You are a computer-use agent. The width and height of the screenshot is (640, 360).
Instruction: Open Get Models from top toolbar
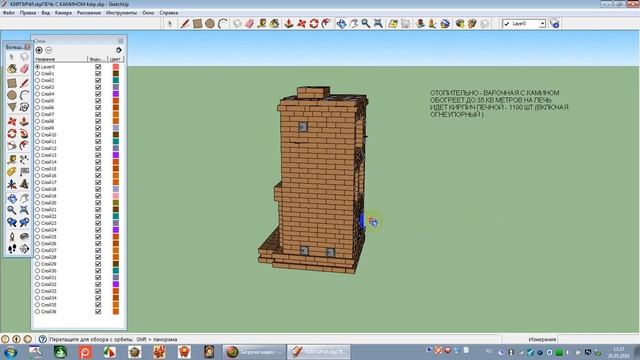click(x=460, y=24)
